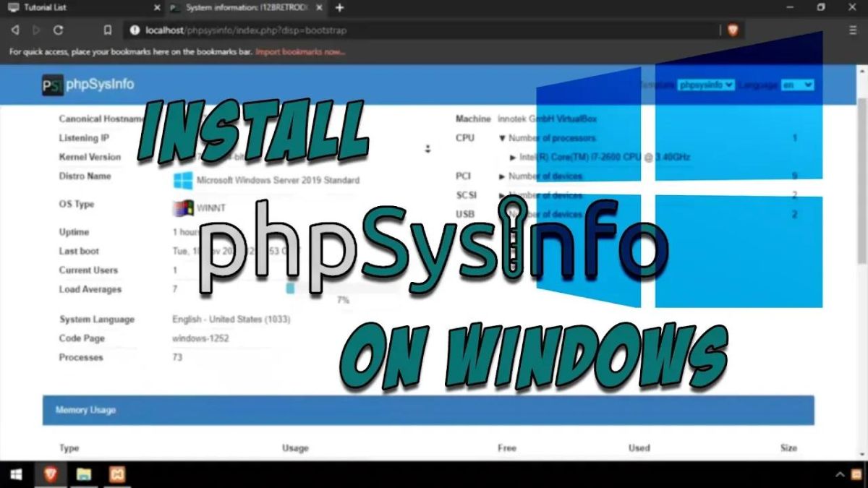868x488 pixels.
Task: Click the Machine label
Action: (473, 119)
